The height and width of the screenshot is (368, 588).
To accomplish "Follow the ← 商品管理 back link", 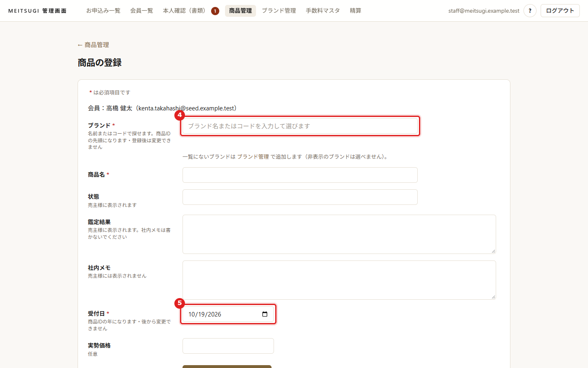I will (x=93, y=45).
